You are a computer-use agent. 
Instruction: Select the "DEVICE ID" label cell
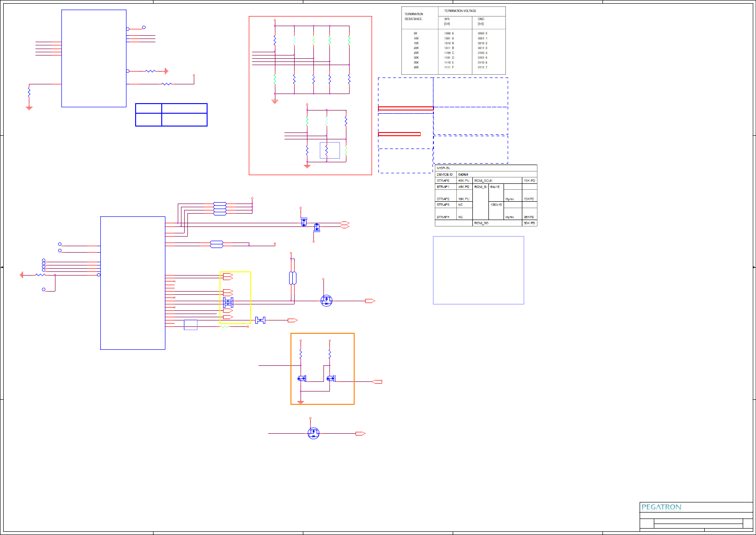click(444, 175)
